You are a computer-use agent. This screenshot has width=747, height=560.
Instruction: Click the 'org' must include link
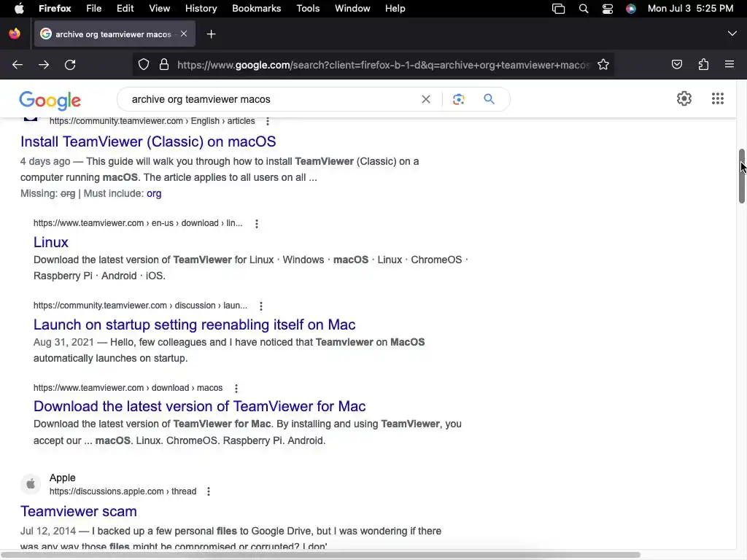click(154, 194)
